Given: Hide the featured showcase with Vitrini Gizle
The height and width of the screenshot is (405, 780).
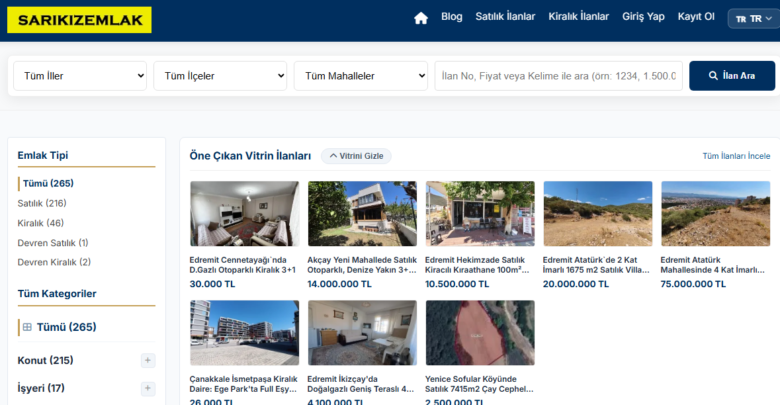Looking at the screenshot, I should pos(356,156).
